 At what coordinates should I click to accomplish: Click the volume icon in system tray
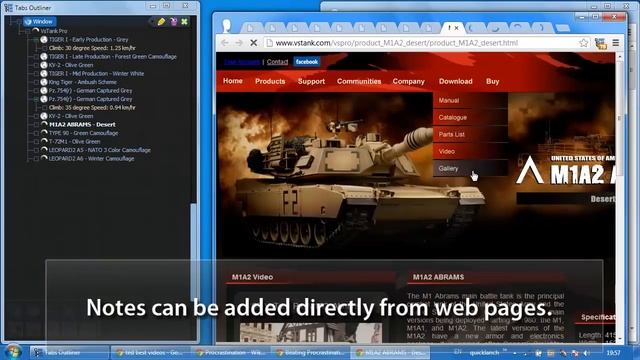[x=587, y=353]
